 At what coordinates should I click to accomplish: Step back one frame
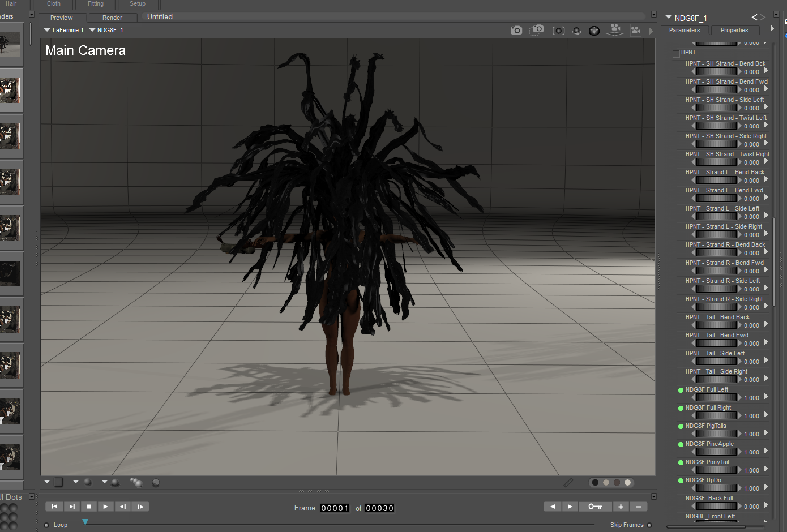(x=122, y=507)
